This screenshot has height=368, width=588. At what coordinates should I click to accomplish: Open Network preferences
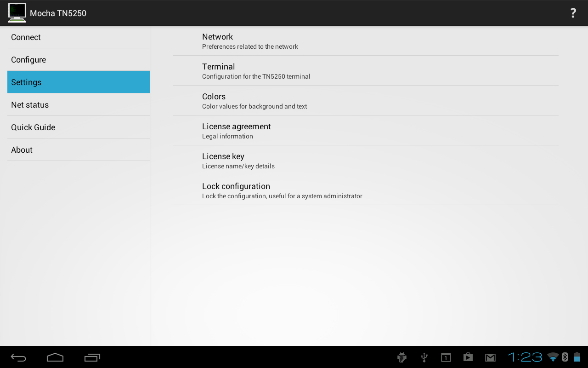pyautogui.click(x=366, y=41)
